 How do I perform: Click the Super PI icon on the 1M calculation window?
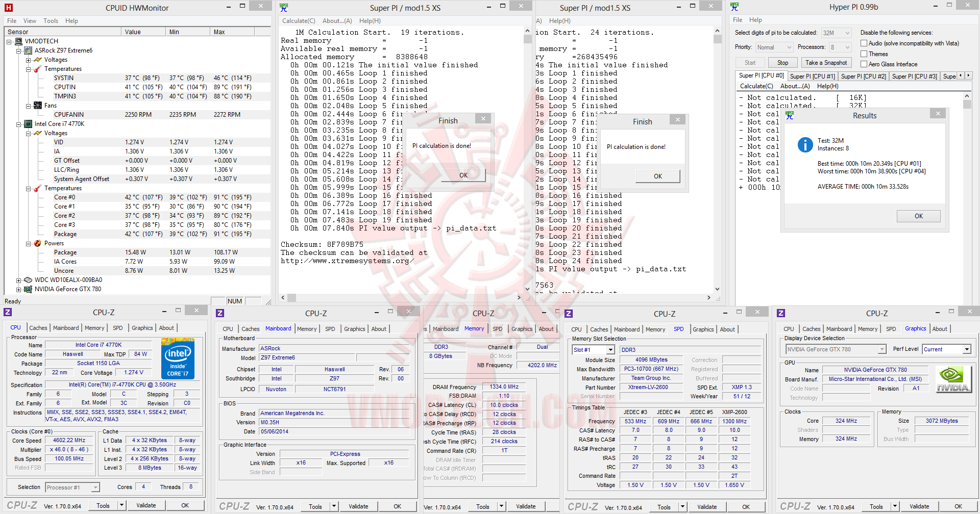click(284, 7)
